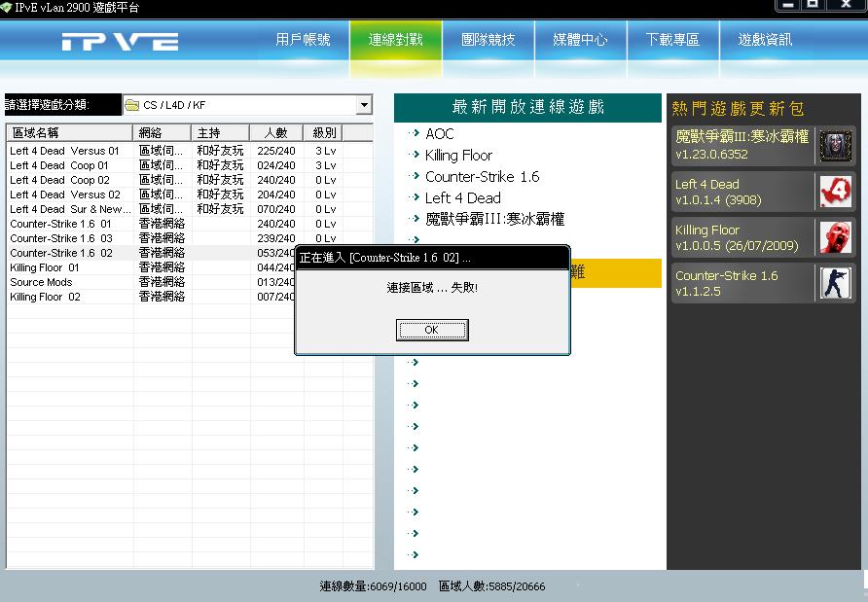Open the Counter-Strike 1.6 link in new games
The width and height of the screenshot is (868, 602).
[482, 177]
